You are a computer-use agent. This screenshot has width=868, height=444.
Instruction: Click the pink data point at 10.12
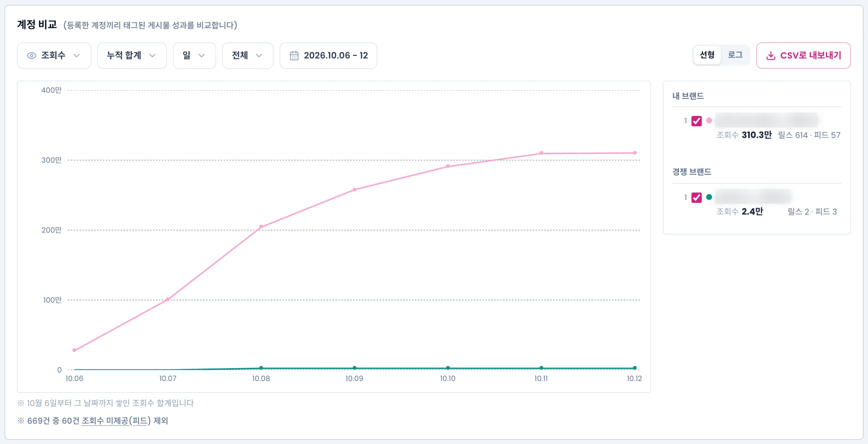tap(635, 153)
